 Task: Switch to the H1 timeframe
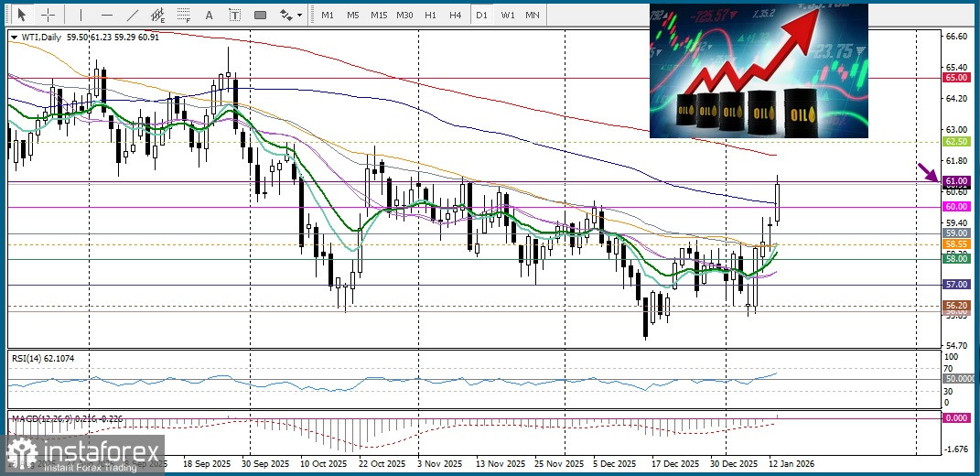[430, 15]
